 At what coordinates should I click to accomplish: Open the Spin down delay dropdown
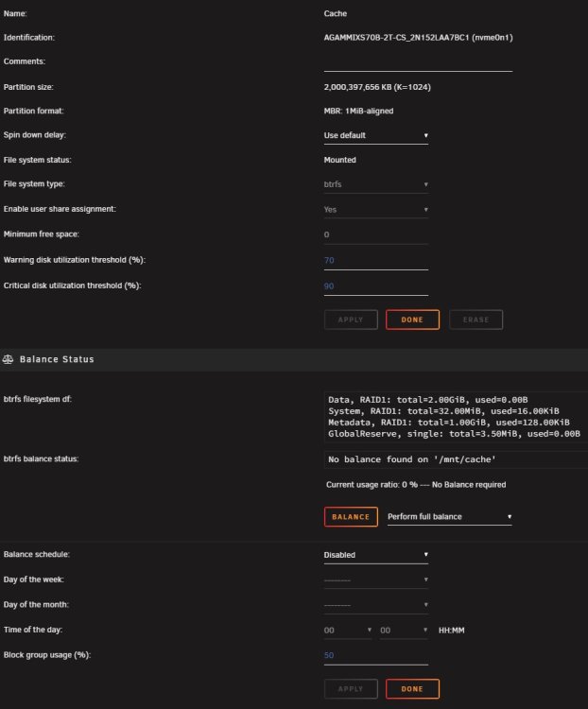376,135
